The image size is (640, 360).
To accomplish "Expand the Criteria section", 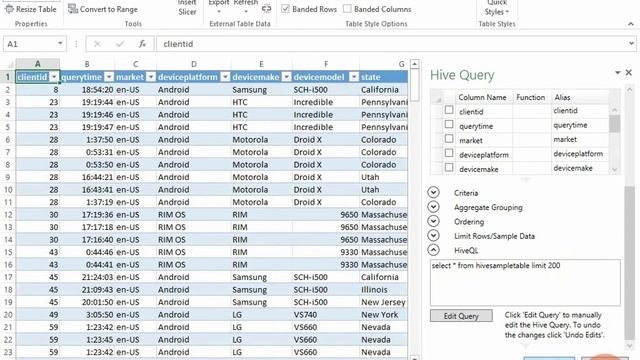I will point(433,192).
